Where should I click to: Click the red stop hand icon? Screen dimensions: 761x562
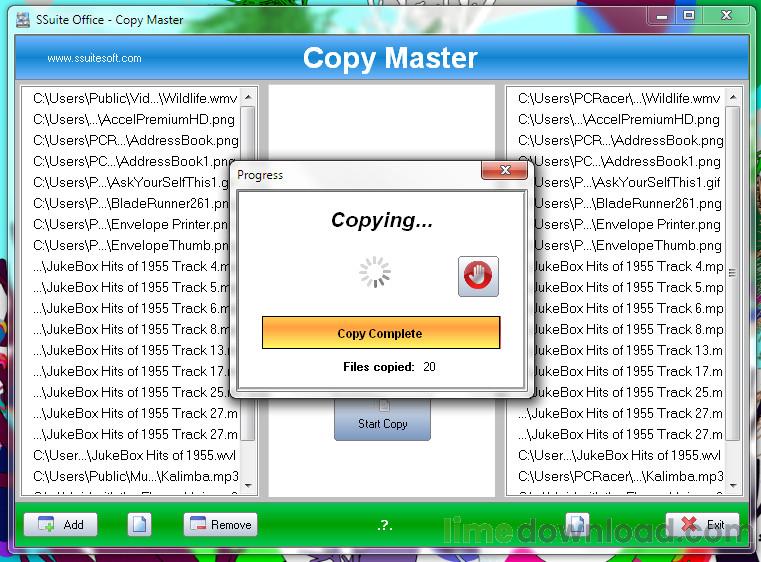[x=478, y=276]
